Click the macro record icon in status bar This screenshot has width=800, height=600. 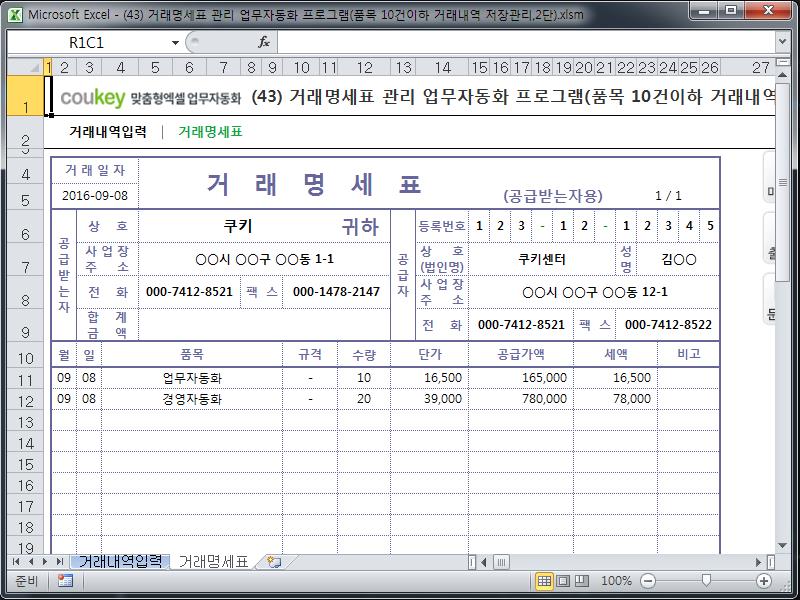[65, 581]
